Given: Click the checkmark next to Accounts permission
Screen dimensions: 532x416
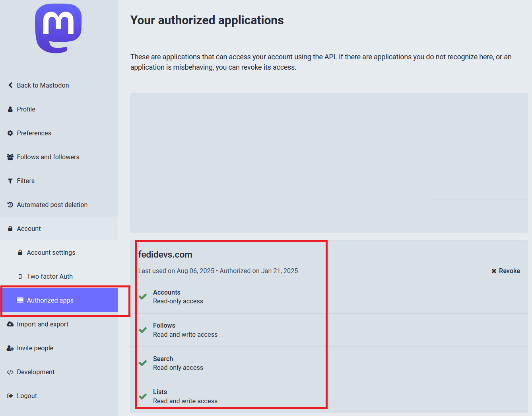Looking at the screenshot, I should pos(143,297).
